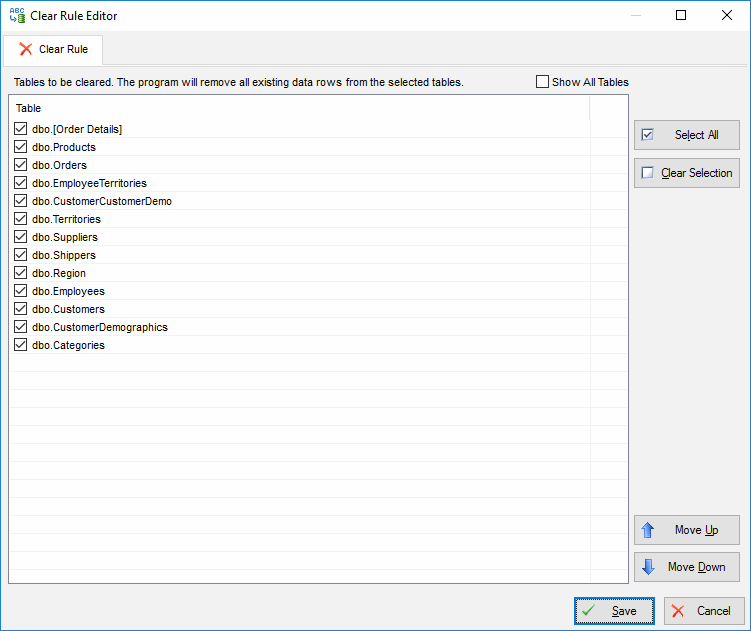This screenshot has width=751, height=631.
Task: Enable the Show All Tables checkbox
Action: [x=542, y=82]
